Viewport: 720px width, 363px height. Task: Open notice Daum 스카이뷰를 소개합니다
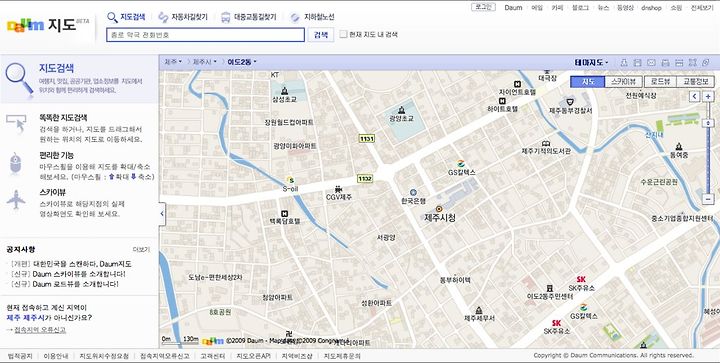pyautogui.click(x=79, y=274)
